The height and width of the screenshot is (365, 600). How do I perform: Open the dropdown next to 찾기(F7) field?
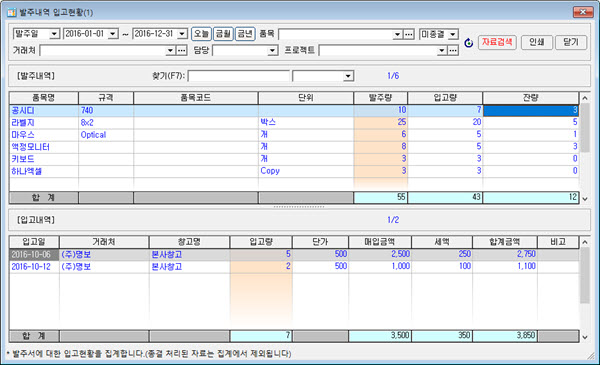pos(347,76)
